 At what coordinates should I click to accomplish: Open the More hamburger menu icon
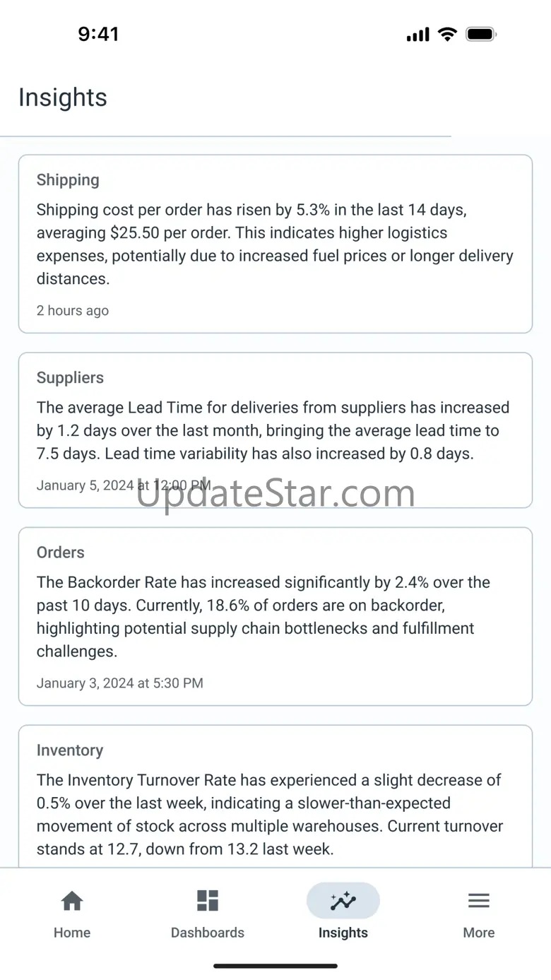479,901
